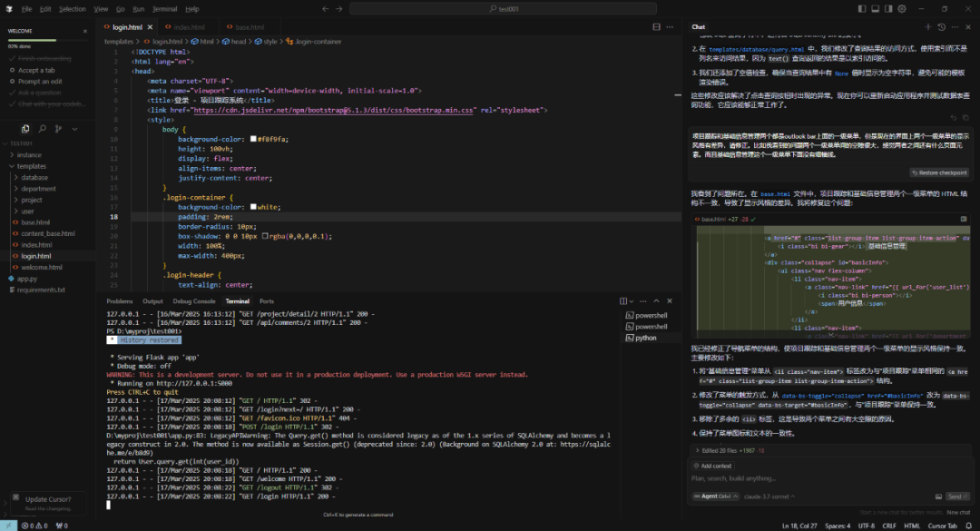Expand the project folder
Image resolution: width=980 pixels, height=531 pixels.
click(31, 200)
